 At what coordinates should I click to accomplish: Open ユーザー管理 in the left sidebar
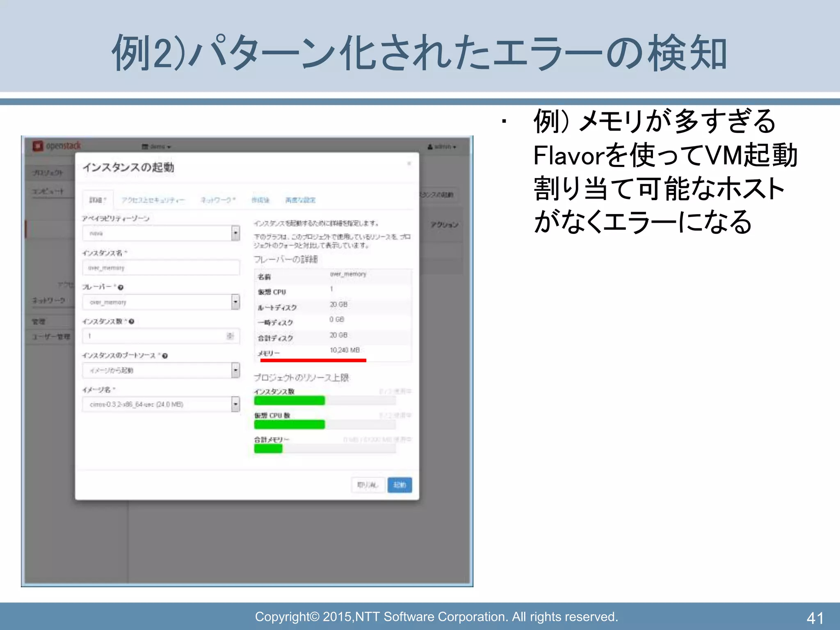51,337
